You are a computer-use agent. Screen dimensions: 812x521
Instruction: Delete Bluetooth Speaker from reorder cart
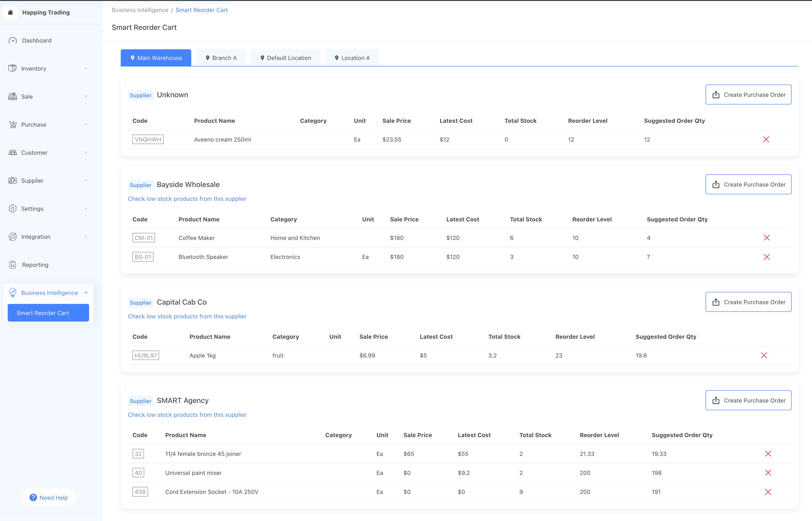click(766, 257)
